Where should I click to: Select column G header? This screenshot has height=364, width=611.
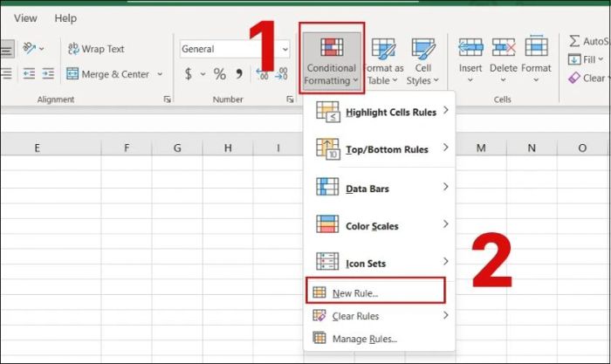[x=177, y=148]
